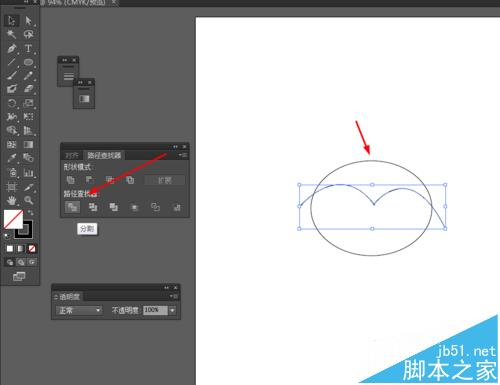Viewport: 500px width, 385px height.
Task: Click the Fill color box
Action: point(13,219)
